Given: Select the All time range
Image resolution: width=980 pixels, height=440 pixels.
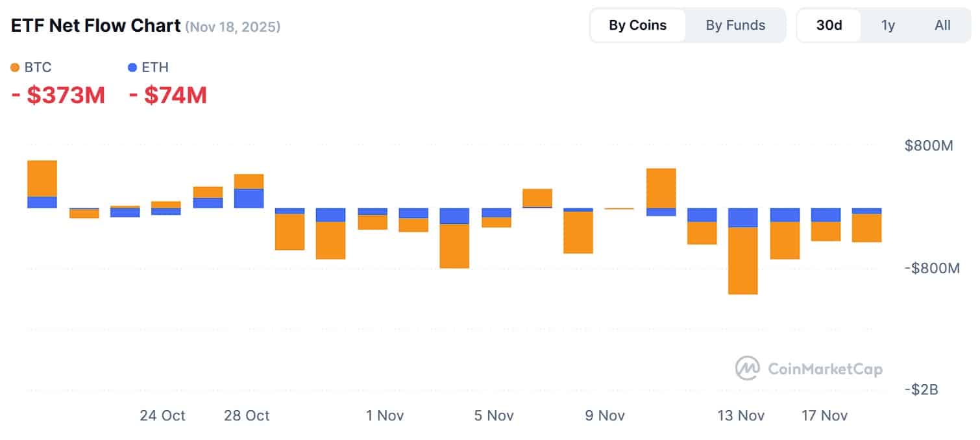Looking at the screenshot, I should point(942,25).
